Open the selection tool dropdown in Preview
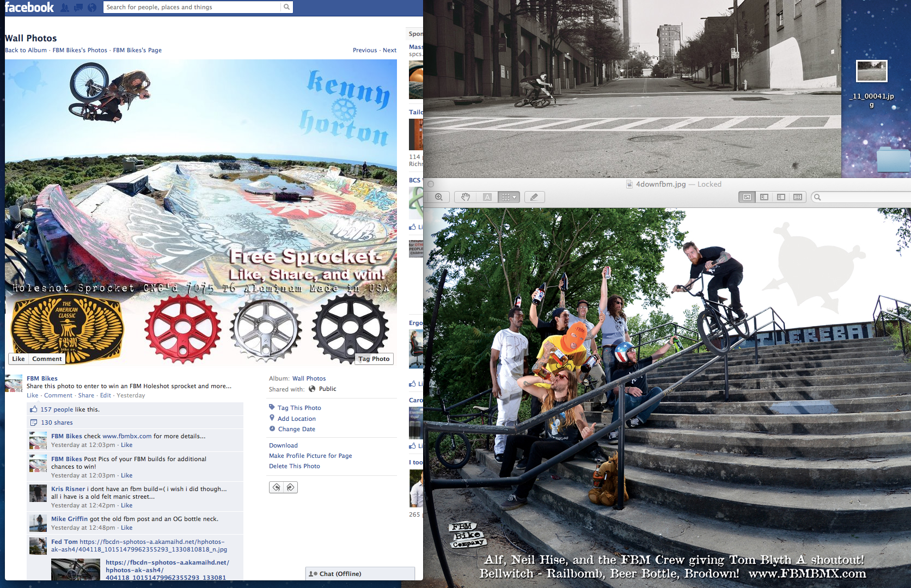 (x=509, y=197)
